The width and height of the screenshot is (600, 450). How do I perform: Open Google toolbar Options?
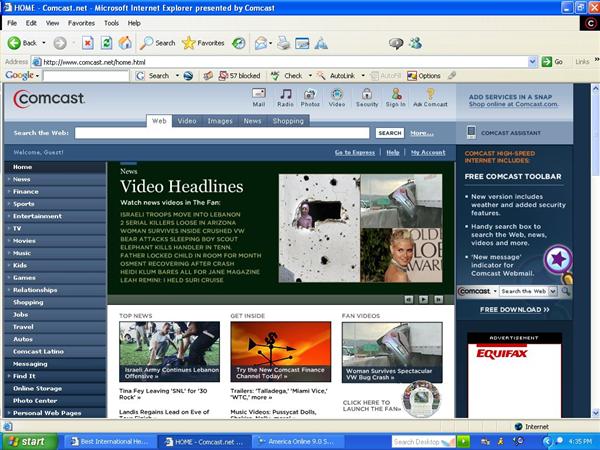tap(424, 76)
